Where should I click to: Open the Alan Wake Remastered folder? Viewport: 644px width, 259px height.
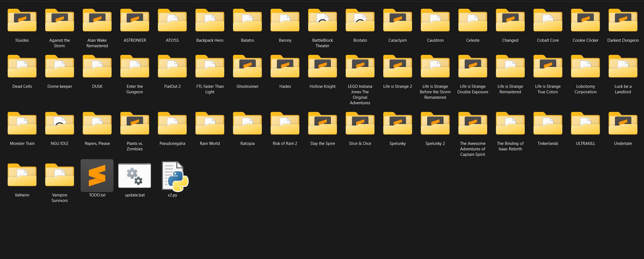[x=97, y=20]
